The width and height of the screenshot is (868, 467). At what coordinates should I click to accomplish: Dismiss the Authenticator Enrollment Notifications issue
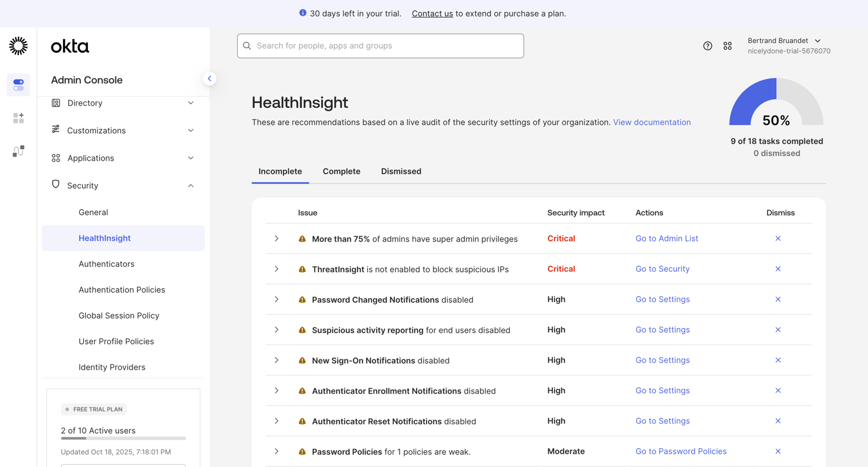(778, 391)
